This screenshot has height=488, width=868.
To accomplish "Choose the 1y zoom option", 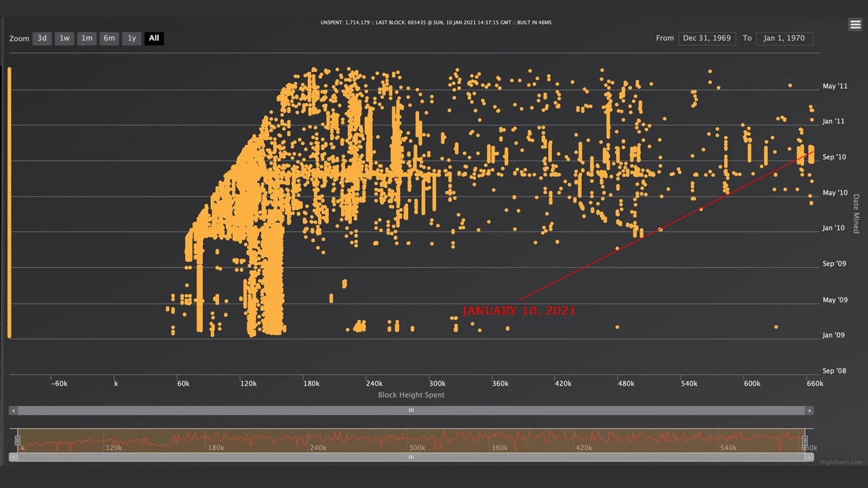I will [x=132, y=39].
